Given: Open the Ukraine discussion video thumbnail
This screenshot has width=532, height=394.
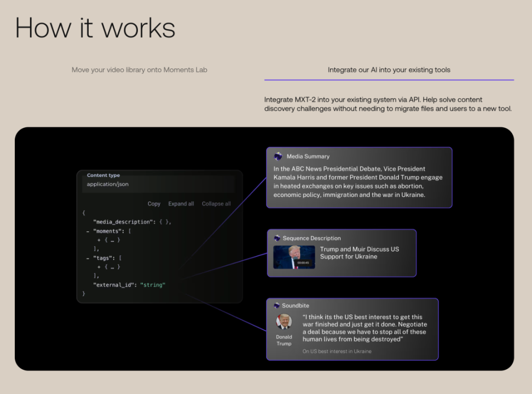Looking at the screenshot, I should click(294, 257).
